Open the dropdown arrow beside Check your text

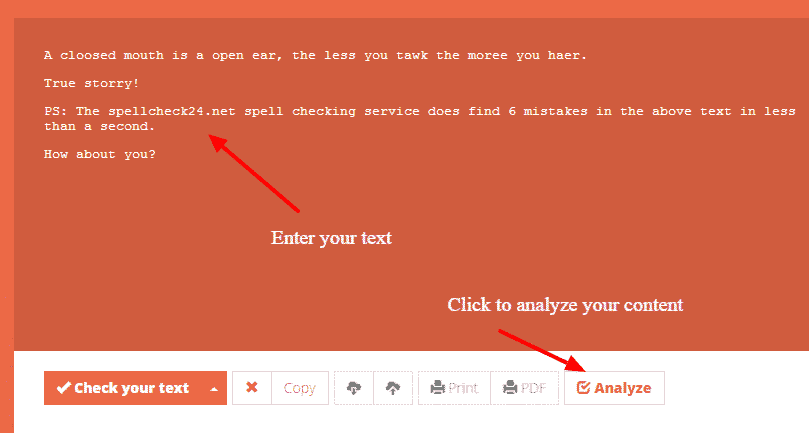point(214,389)
